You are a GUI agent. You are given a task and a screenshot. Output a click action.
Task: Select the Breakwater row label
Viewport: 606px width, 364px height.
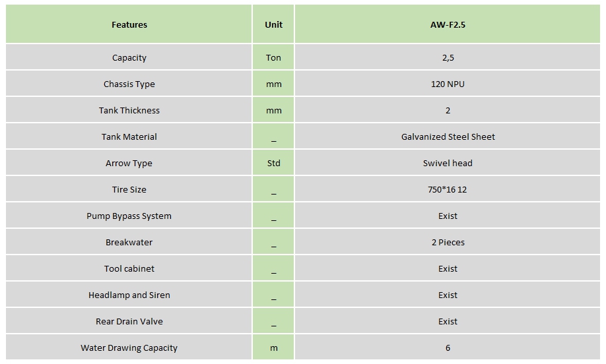pos(129,242)
